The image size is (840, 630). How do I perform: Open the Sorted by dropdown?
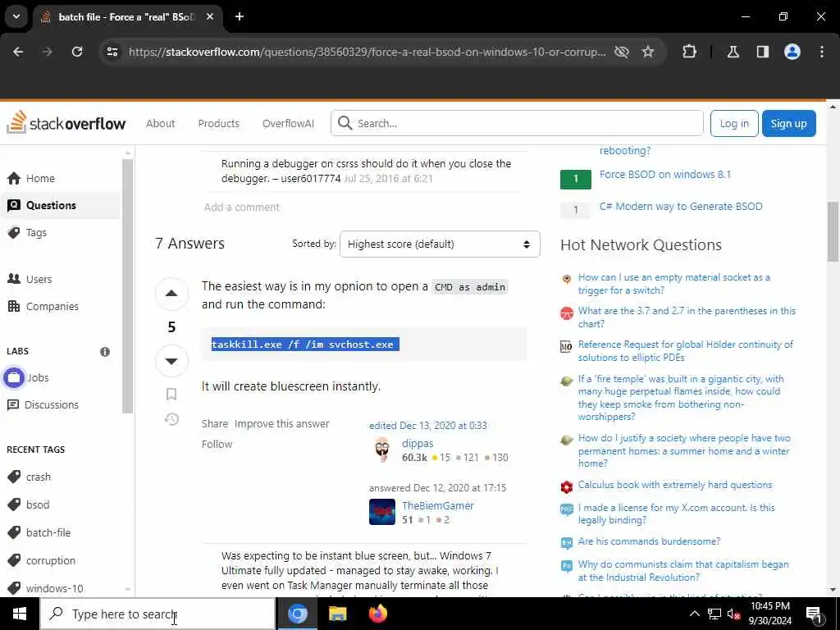(440, 244)
